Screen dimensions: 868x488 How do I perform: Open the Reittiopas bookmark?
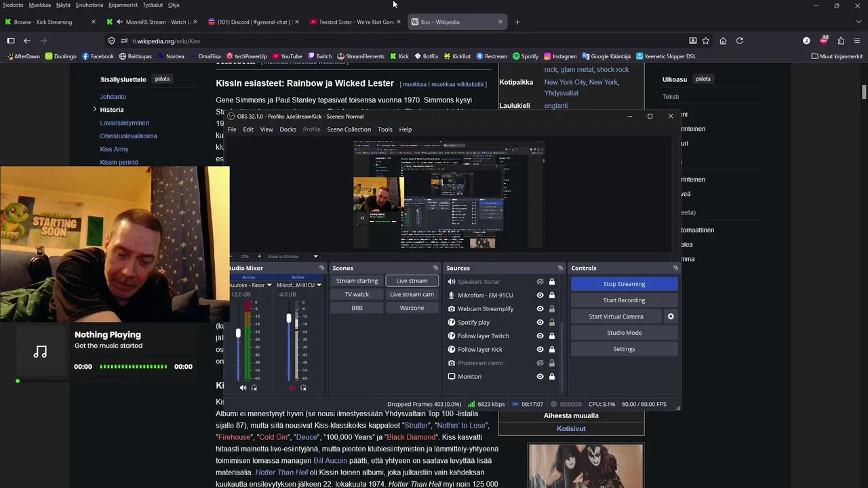(x=135, y=56)
